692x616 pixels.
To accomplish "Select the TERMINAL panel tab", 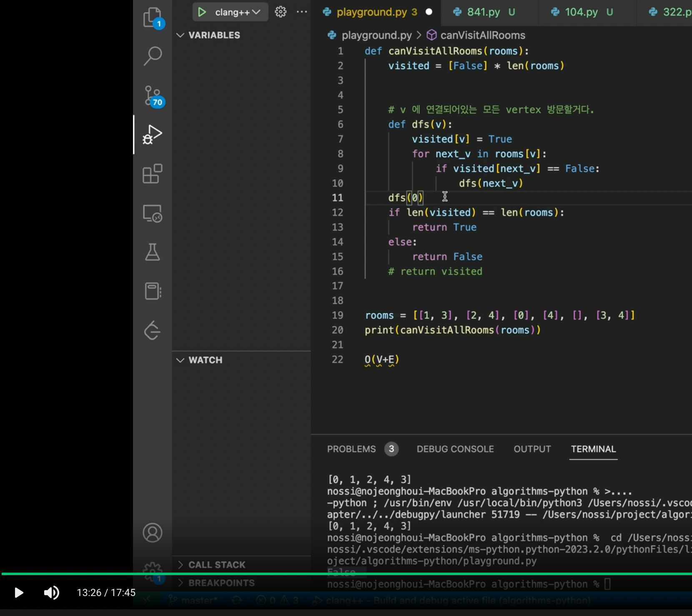I will 593,449.
